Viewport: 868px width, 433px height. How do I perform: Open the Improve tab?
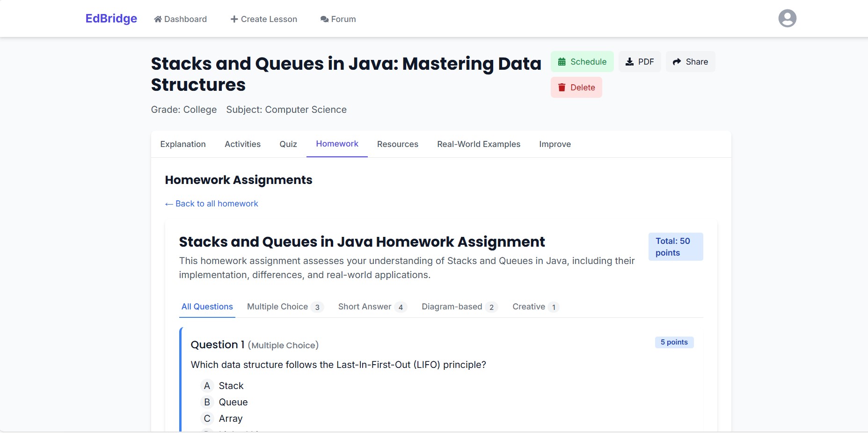click(554, 144)
